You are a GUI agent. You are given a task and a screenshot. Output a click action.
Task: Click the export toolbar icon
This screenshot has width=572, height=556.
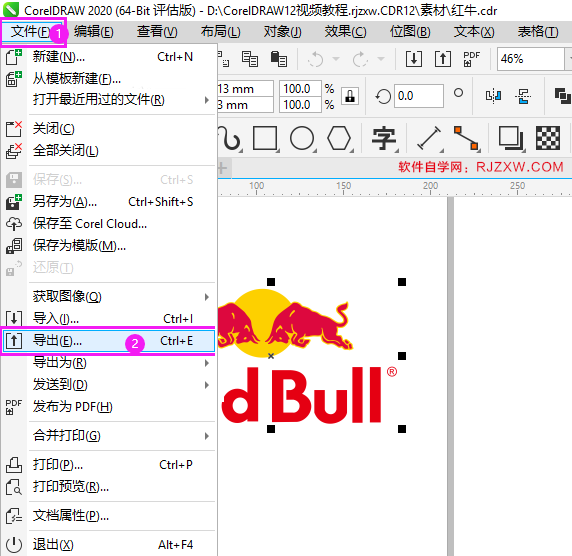(443, 59)
